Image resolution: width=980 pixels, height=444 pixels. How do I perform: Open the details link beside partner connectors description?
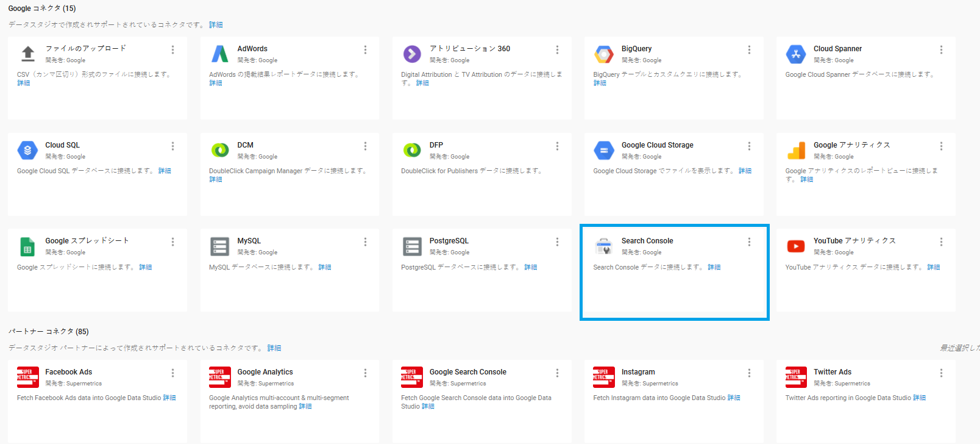pos(274,348)
